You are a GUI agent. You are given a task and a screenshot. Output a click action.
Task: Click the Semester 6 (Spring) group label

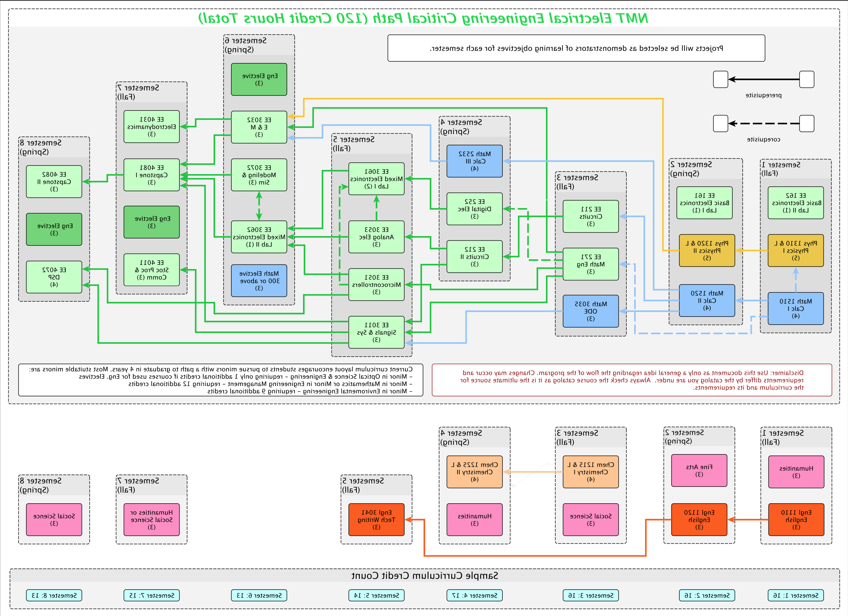[x=246, y=45]
